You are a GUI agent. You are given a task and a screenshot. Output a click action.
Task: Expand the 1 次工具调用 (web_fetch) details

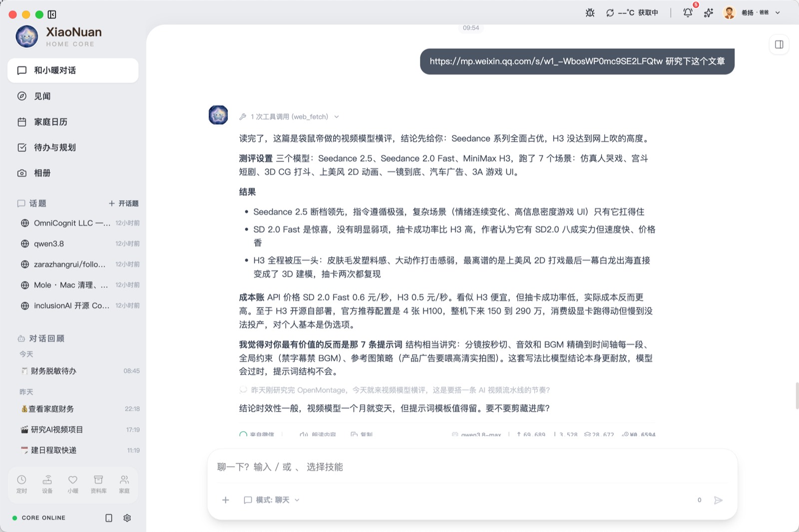(x=290, y=117)
